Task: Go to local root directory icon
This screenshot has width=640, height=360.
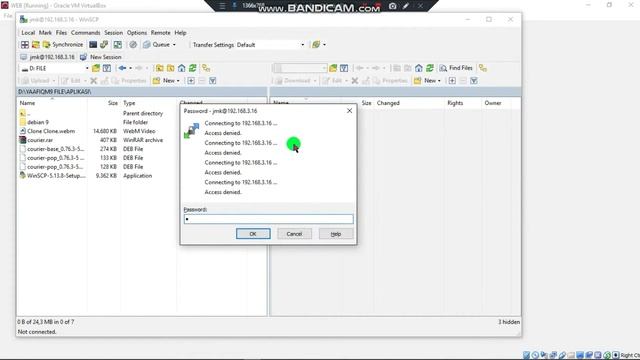Action: tap(171, 68)
